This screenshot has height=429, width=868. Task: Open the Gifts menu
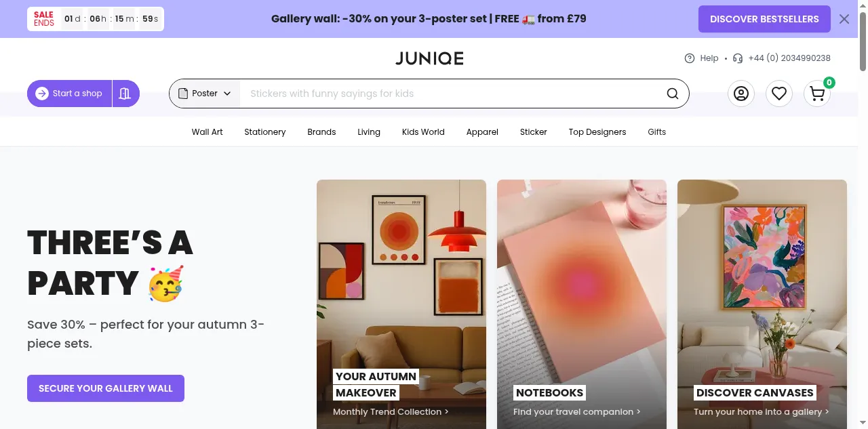click(656, 132)
